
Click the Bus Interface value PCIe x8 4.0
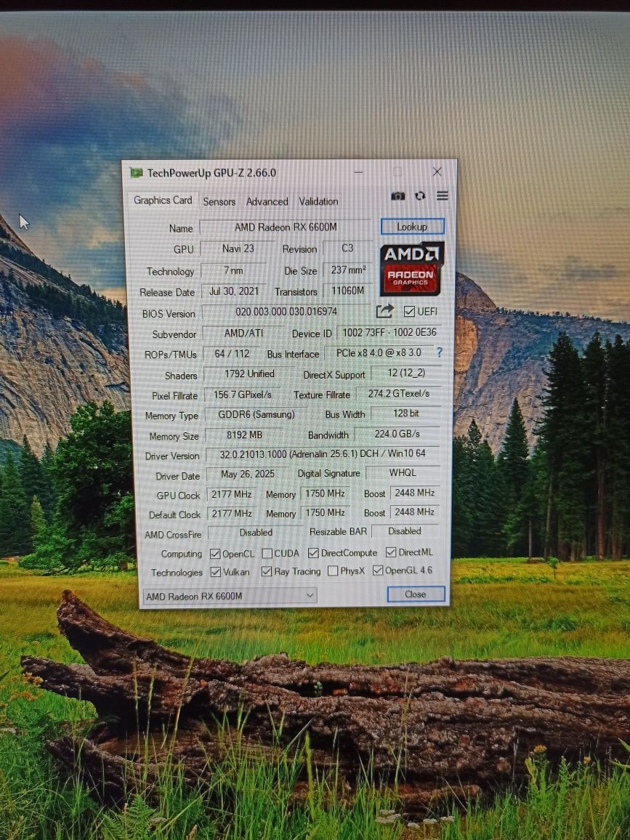(x=379, y=352)
